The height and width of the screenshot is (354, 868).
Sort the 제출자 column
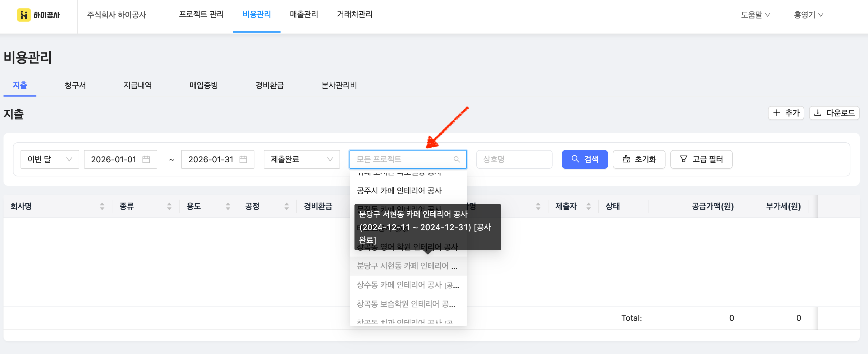tap(588, 206)
